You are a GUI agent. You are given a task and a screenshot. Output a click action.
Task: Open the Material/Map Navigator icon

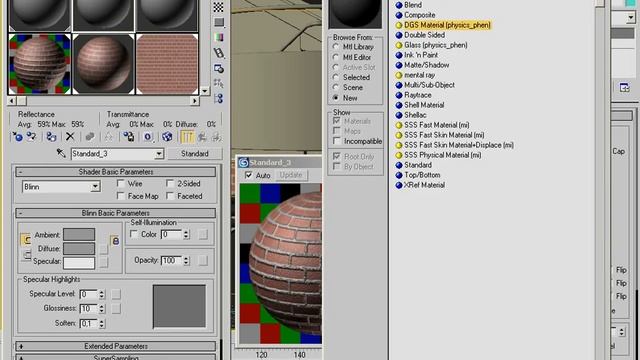(219, 98)
